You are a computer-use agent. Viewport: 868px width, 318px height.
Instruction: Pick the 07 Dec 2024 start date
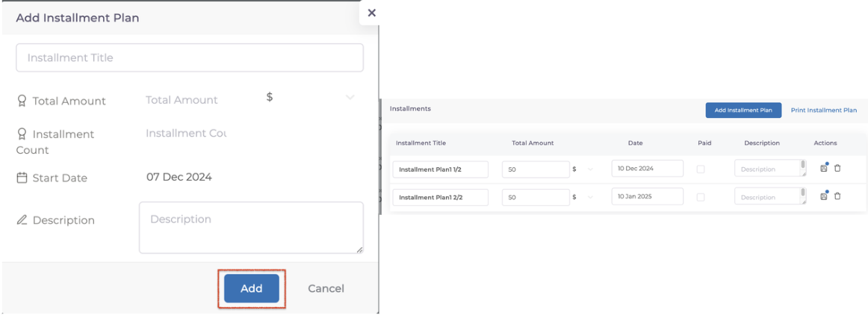(179, 177)
